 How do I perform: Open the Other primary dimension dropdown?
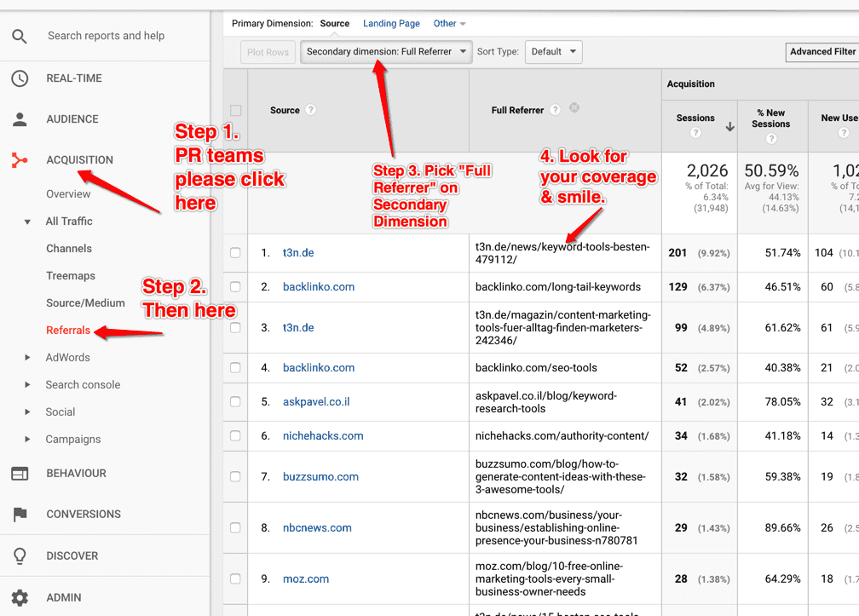click(x=449, y=24)
